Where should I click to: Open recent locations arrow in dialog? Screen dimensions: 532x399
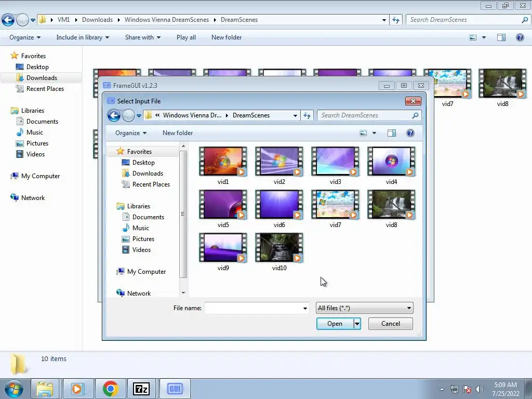click(x=139, y=116)
